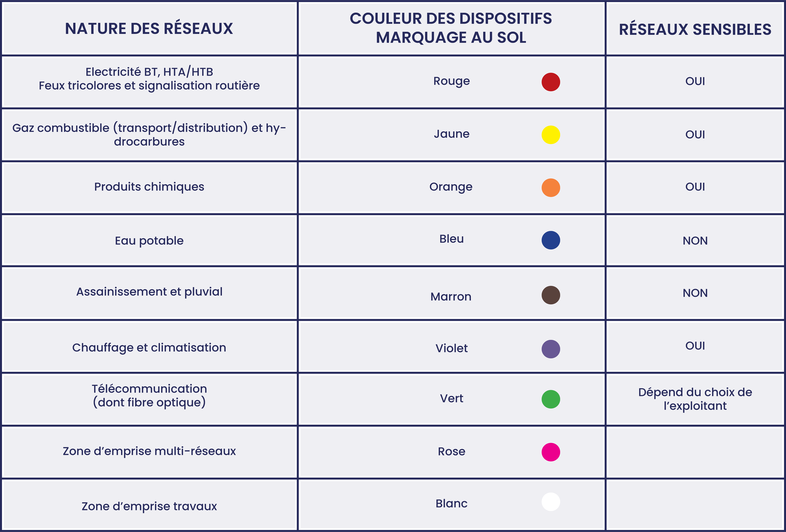The image size is (786, 532).
Task: Choose the dark blue circle swatch
Action: coord(551,240)
